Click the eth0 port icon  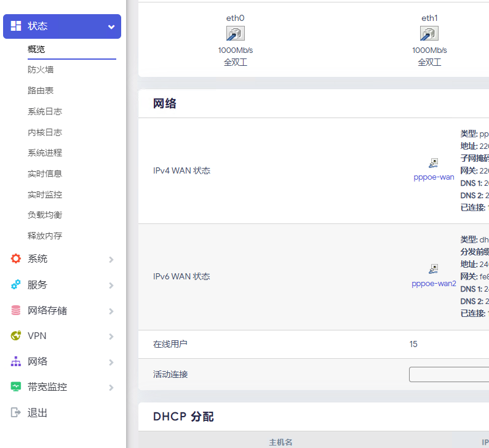tap(236, 33)
